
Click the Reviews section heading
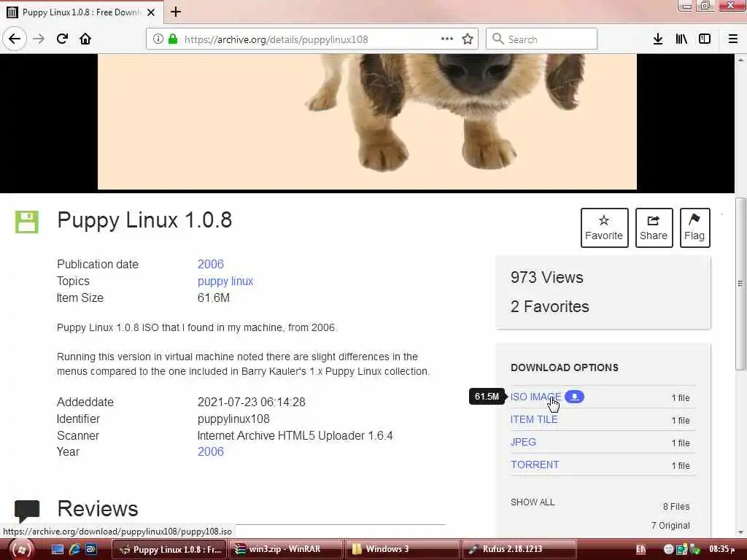[98, 508]
